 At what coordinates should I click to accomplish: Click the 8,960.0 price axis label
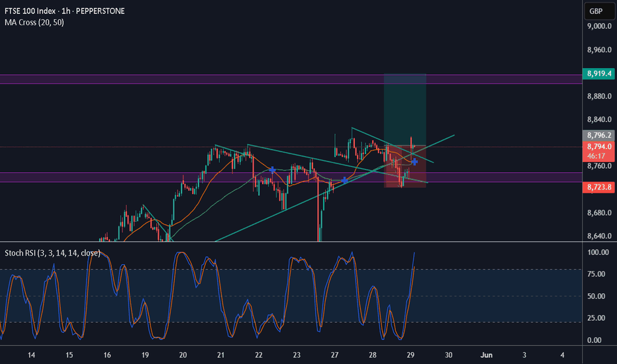point(599,50)
